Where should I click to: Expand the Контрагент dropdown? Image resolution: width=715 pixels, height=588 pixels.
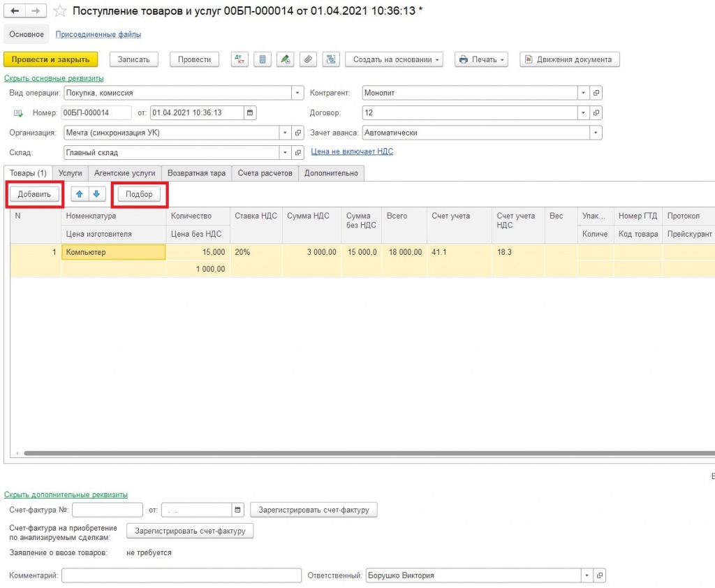(x=583, y=93)
